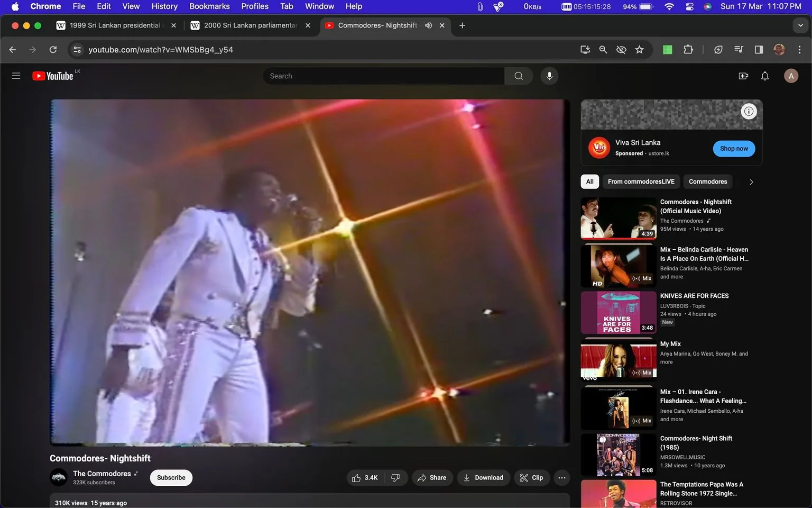The height and width of the screenshot is (508, 812).
Task: Click the Shop now sponsored button
Action: click(x=734, y=149)
